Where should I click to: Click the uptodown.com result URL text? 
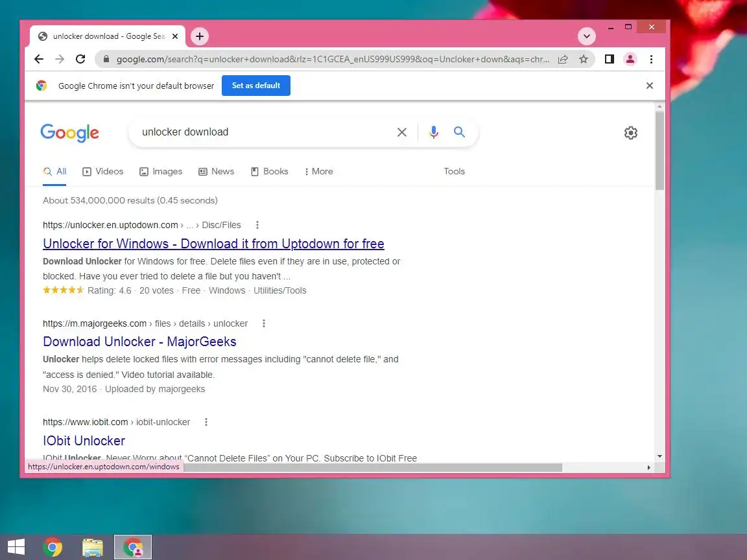(x=110, y=225)
